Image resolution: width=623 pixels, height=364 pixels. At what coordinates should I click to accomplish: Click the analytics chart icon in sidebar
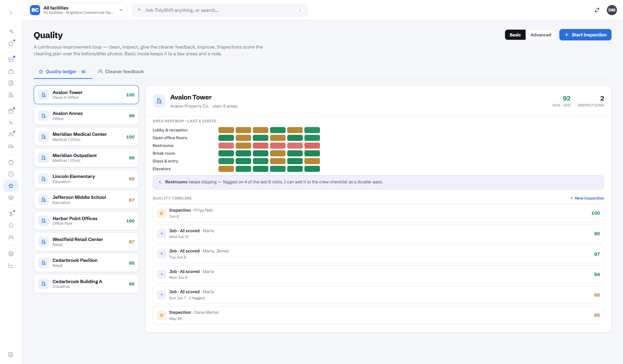(x=11, y=266)
